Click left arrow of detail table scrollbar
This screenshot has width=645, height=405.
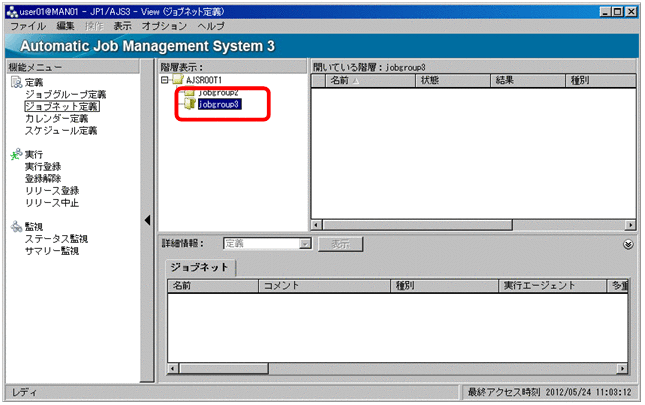(x=173, y=369)
